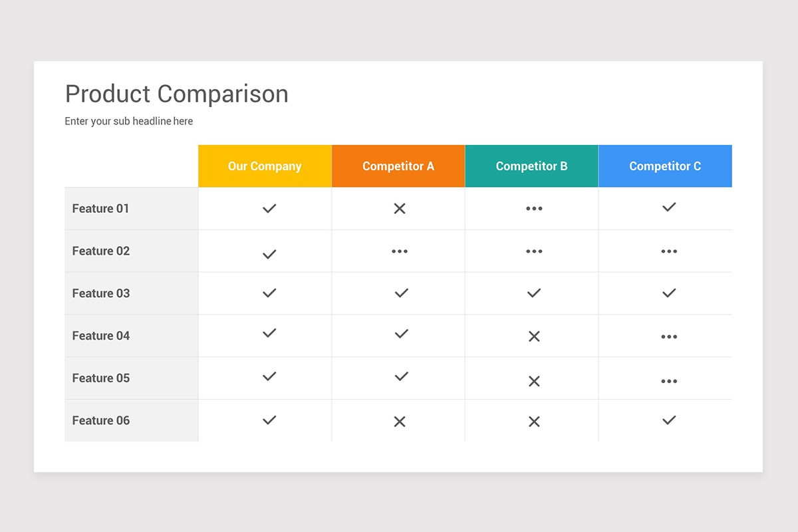The height and width of the screenshot is (532, 798).
Task: Click Competitor A cross for Feature 06
Action: (400, 421)
